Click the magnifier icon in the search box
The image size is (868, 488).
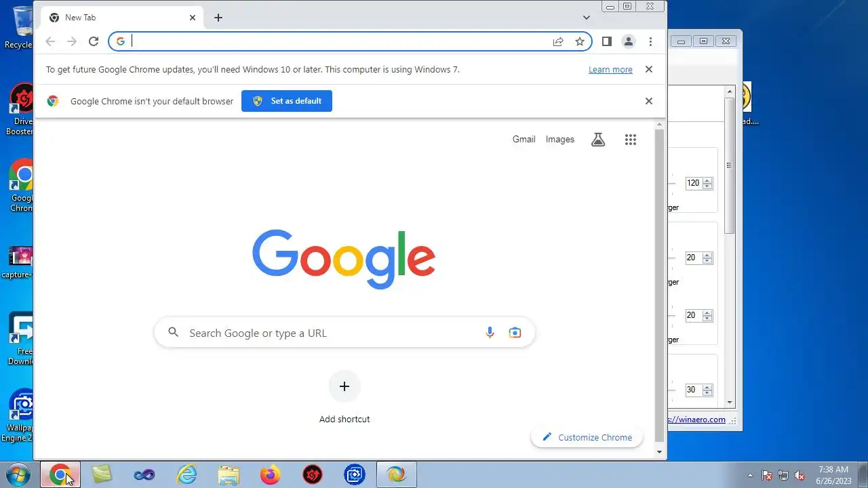(174, 332)
